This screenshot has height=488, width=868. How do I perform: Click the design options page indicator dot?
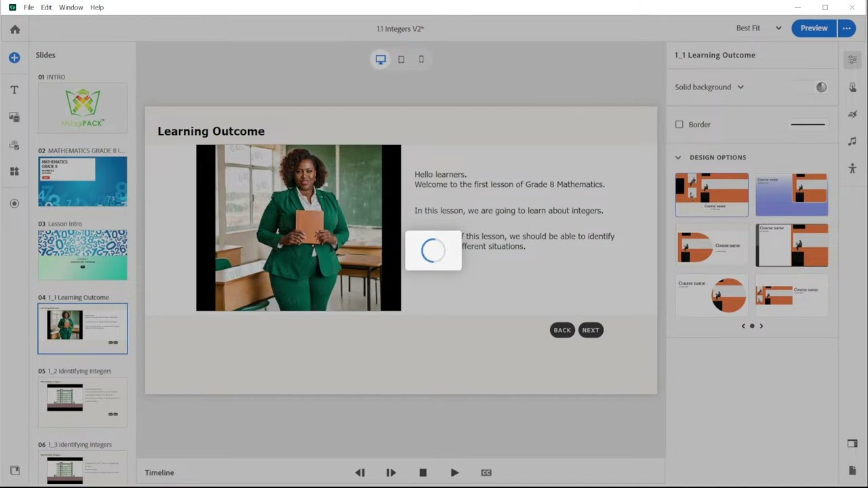click(x=752, y=326)
